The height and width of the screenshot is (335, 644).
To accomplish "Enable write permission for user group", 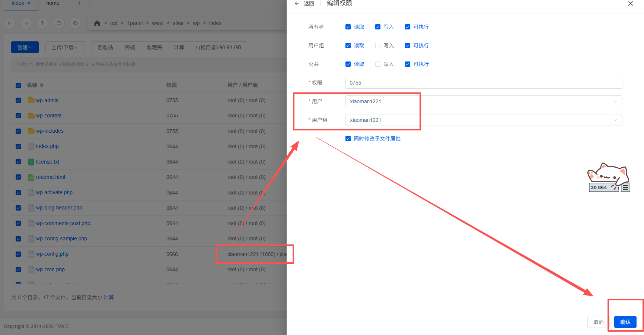I will pos(378,45).
